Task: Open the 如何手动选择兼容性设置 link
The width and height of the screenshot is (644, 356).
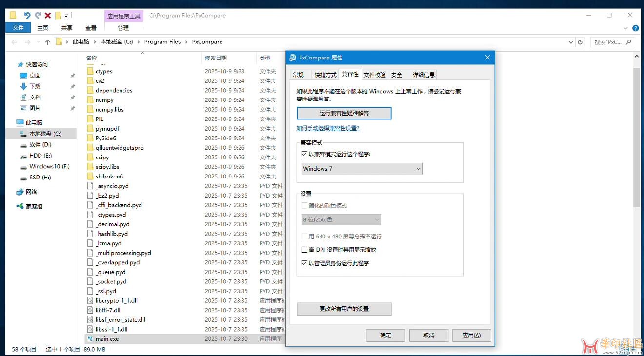Action: coord(328,128)
